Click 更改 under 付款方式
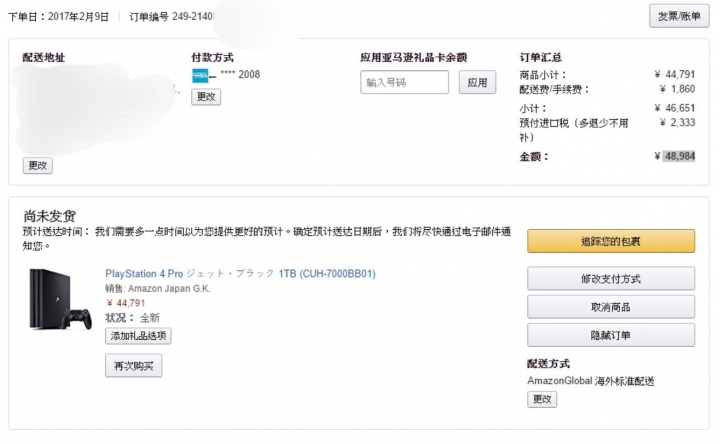The height and width of the screenshot is (444, 720). [x=206, y=97]
